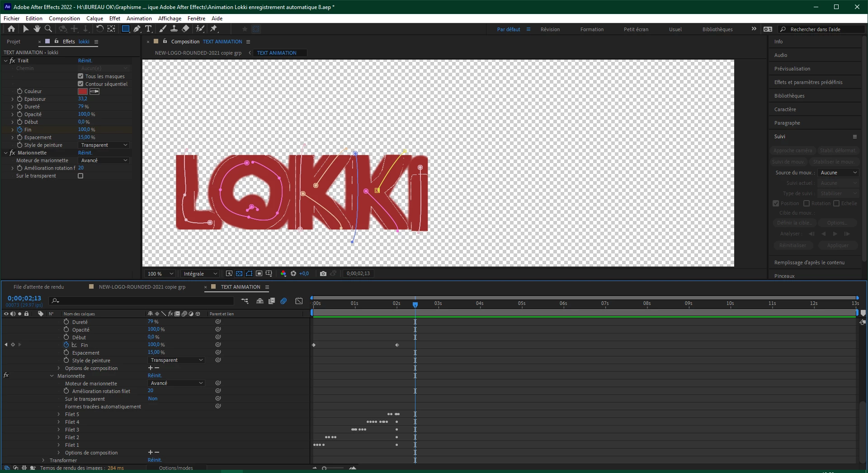The image size is (868, 473).
Task: Select the Puppet Pin tool
Action: 214,29
